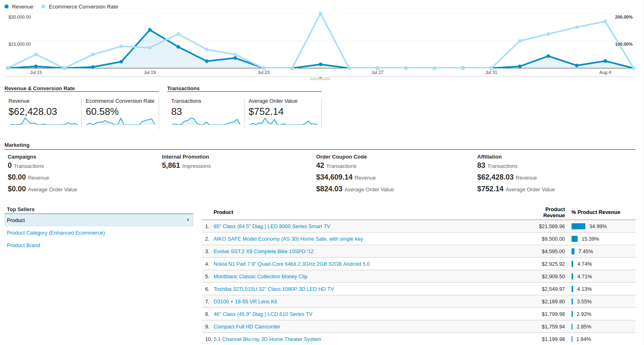This screenshot has width=644, height=345.
Task: Open the Compact Full HD Camcorder link
Action: click(247, 327)
